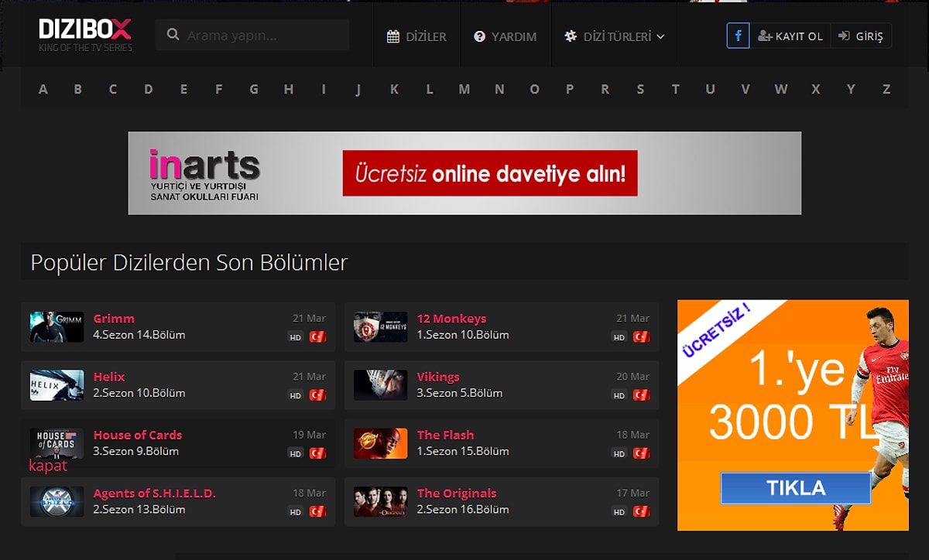The width and height of the screenshot is (929, 560).
Task: Click the Turkish flag icon on Vikings row
Action: (x=642, y=395)
